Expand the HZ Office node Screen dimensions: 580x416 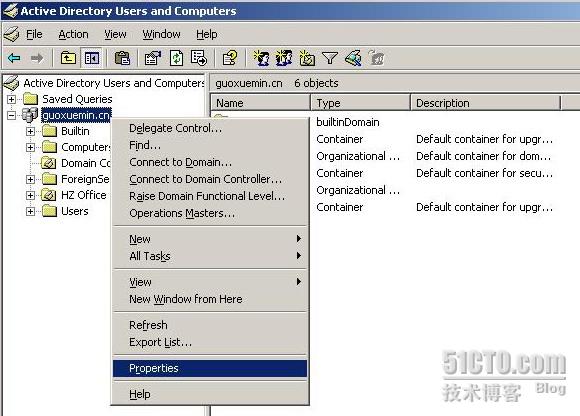31,195
